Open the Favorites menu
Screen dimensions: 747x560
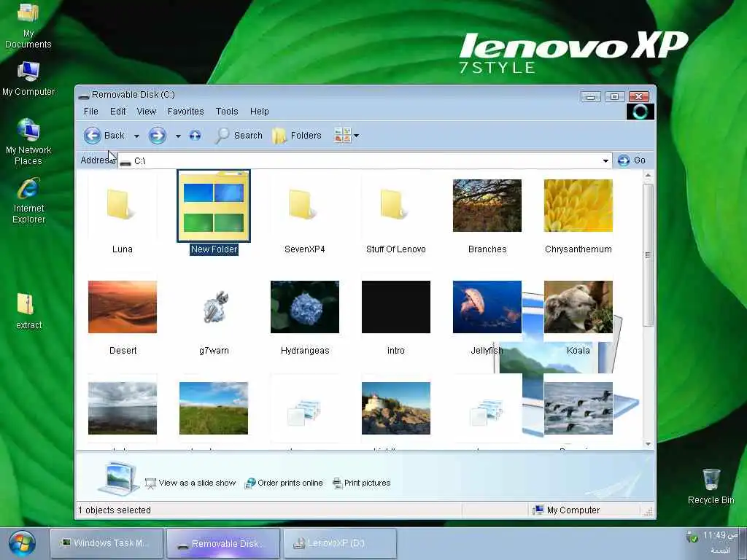coord(186,112)
